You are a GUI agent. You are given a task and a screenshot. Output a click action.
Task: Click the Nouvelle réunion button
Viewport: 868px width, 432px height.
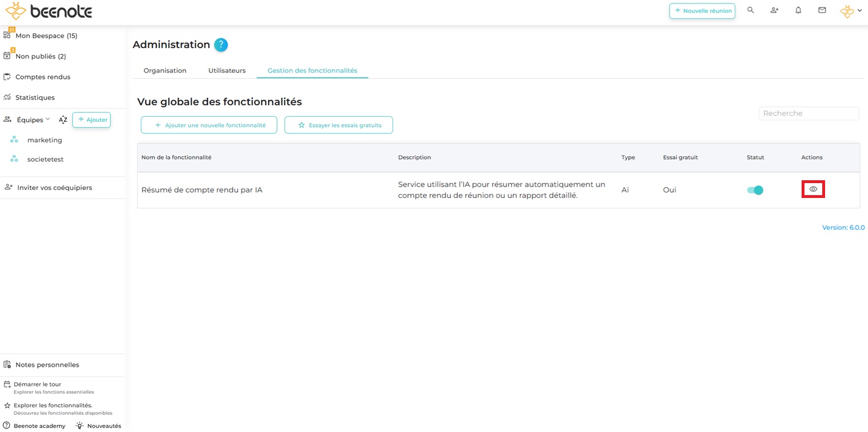(702, 11)
